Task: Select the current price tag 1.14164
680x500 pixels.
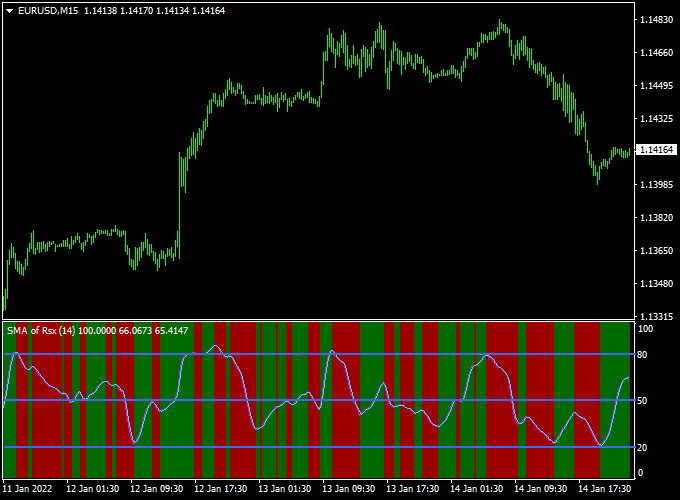Action: tap(656, 150)
